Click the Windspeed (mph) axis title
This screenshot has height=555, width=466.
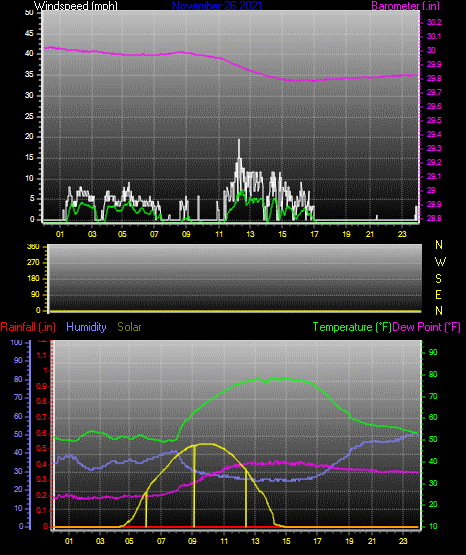(x=76, y=6)
